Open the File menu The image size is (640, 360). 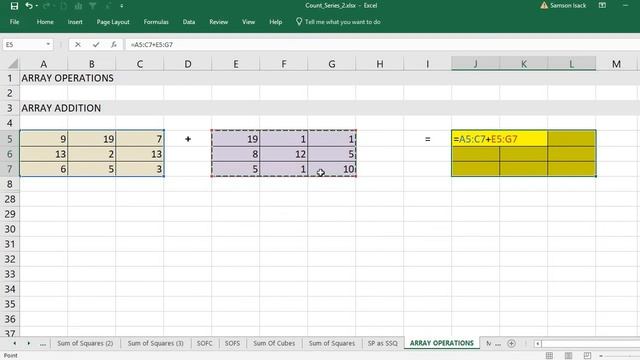coord(14,22)
